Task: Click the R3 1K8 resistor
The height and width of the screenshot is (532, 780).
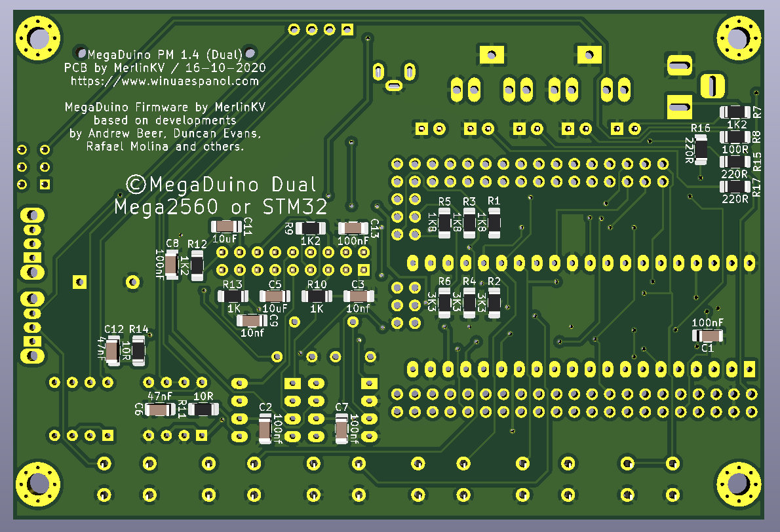Action: (469, 223)
